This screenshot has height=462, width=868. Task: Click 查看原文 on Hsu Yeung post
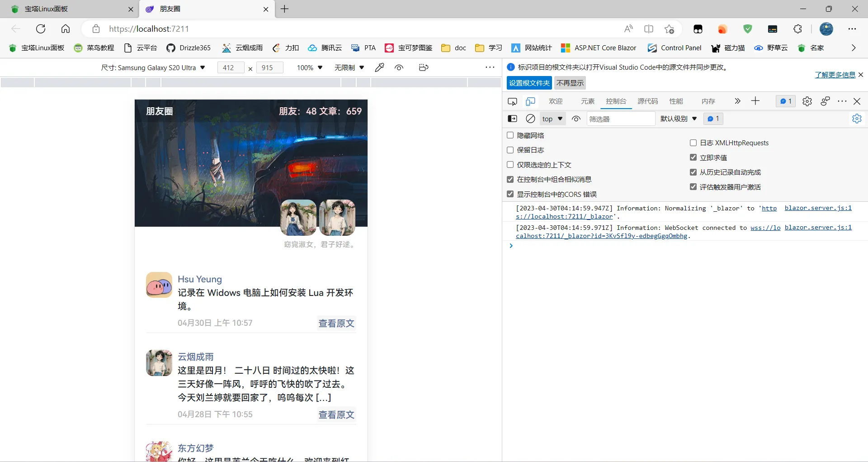tap(336, 323)
